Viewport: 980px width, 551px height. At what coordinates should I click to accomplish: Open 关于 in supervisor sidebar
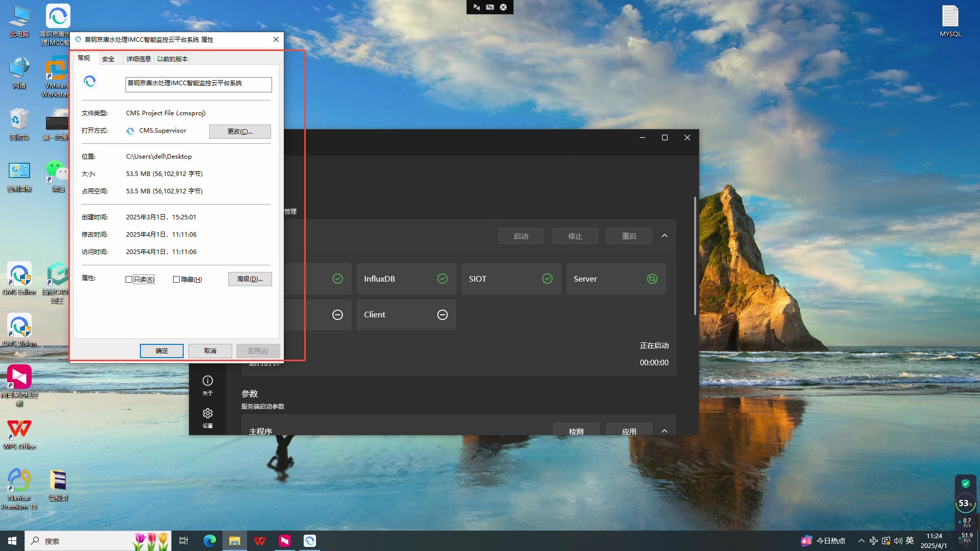tap(208, 385)
